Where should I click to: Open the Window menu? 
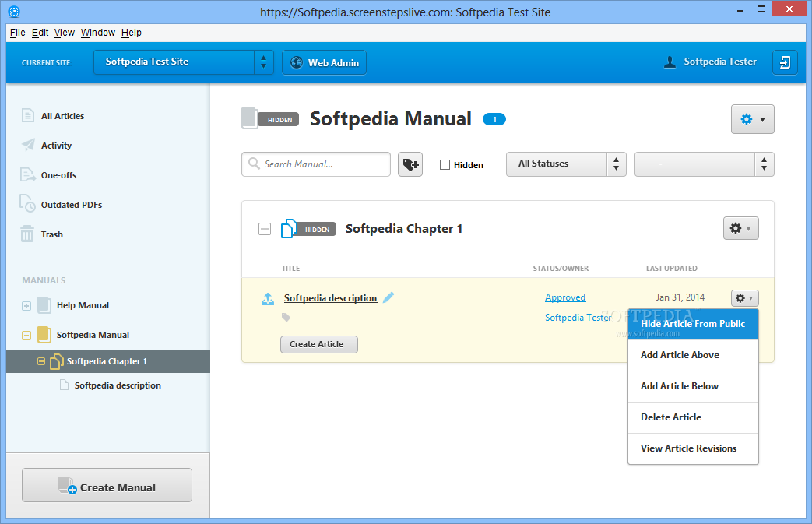coord(98,33)
